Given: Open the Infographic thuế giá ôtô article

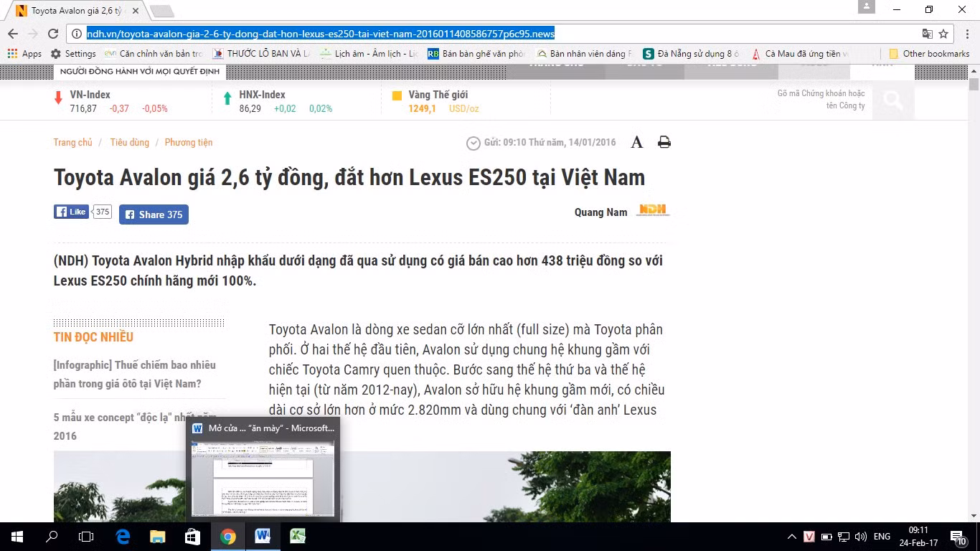Looking at the screenshot, I should 135,375.
